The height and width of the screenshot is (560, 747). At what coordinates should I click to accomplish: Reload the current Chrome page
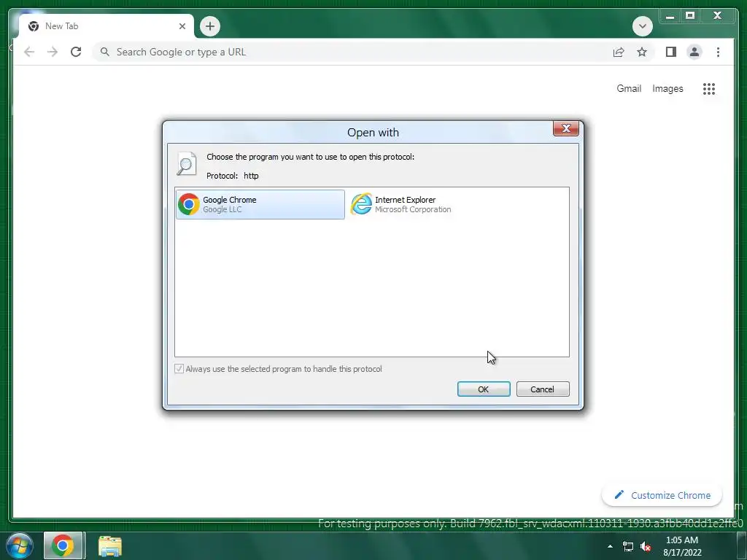76,52
